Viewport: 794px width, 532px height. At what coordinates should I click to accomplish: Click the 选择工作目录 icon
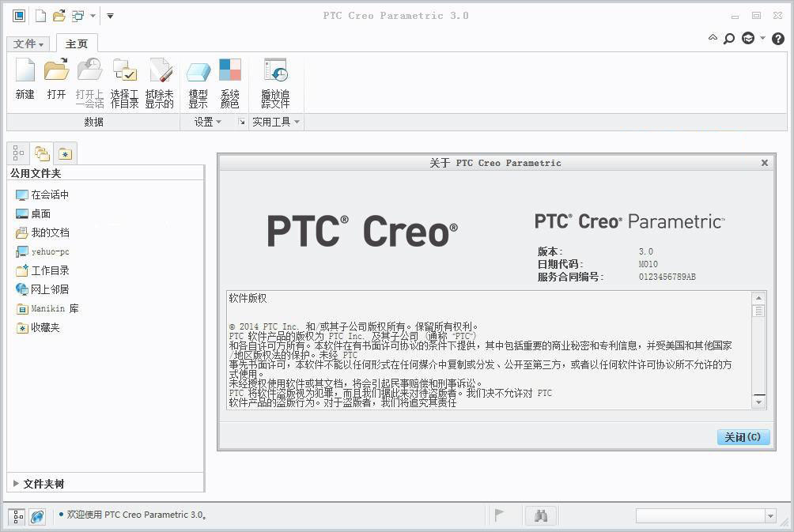point(125,79)
